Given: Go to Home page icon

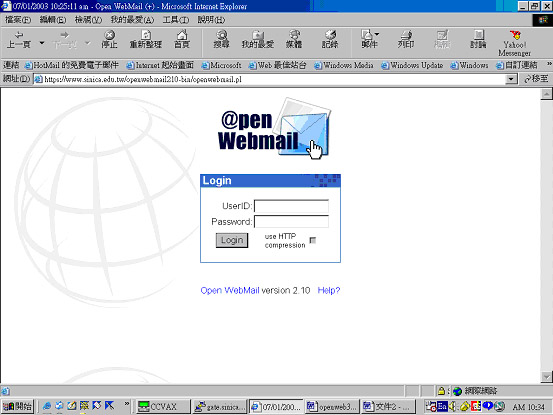Looking at the screenshot, I should click(x=182, y=39).
